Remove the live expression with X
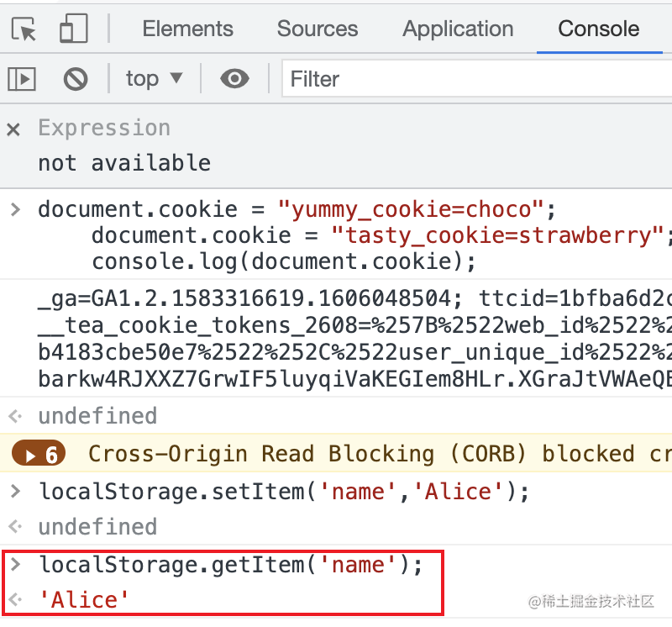The width and height of the screenshot is (672, 627). click(x=13, y=129)
